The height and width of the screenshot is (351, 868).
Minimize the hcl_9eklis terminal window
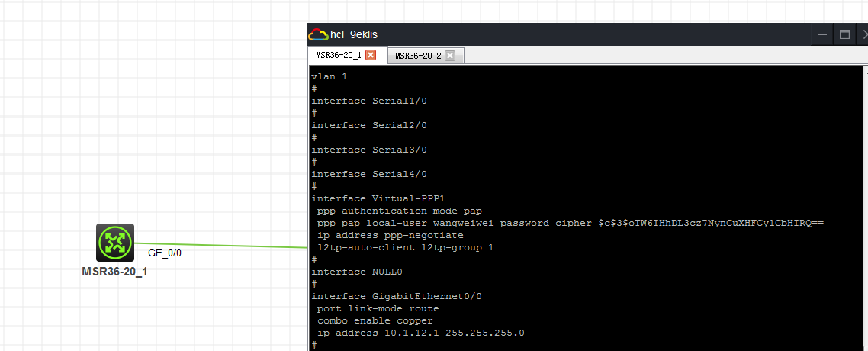(x=822, y=34)
